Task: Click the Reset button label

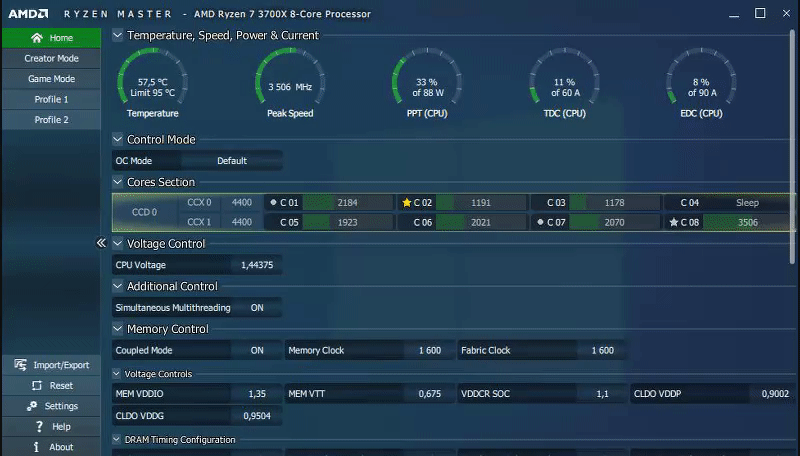Action: tap(61, 386)
